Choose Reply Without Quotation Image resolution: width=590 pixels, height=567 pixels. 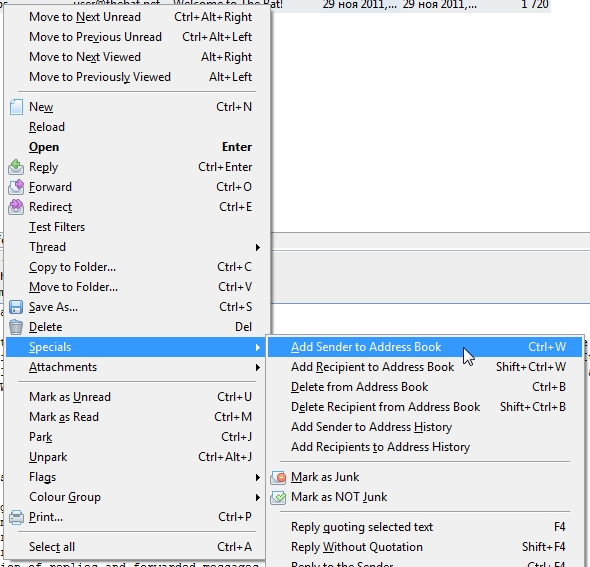click(x=425, y=547)
